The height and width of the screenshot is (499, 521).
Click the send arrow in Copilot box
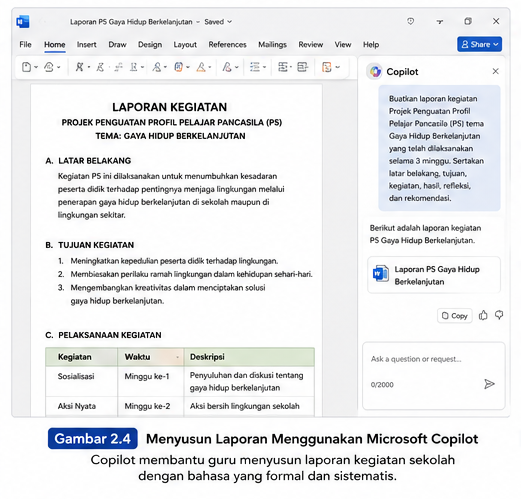(489, 384)
